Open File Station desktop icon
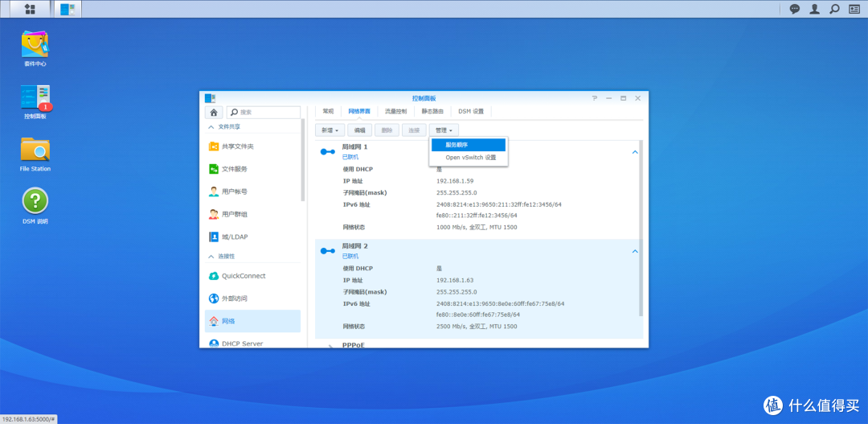 pyautogui.click(x=35, y=152)
